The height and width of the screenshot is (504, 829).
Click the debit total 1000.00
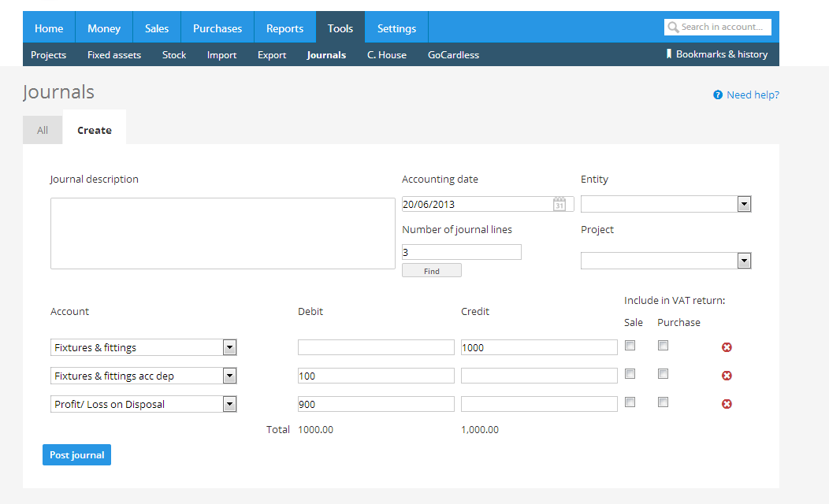(316, 429)
